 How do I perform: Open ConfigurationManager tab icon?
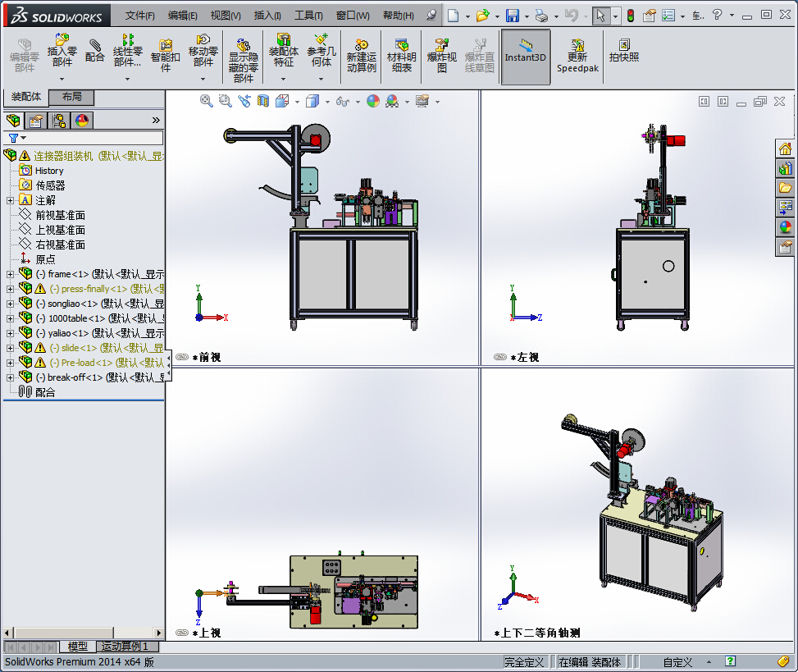click(59, 121)
